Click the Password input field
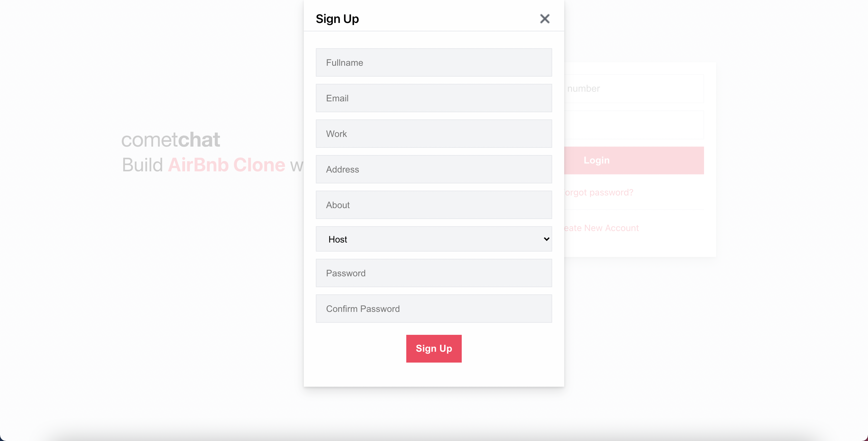 434,273
